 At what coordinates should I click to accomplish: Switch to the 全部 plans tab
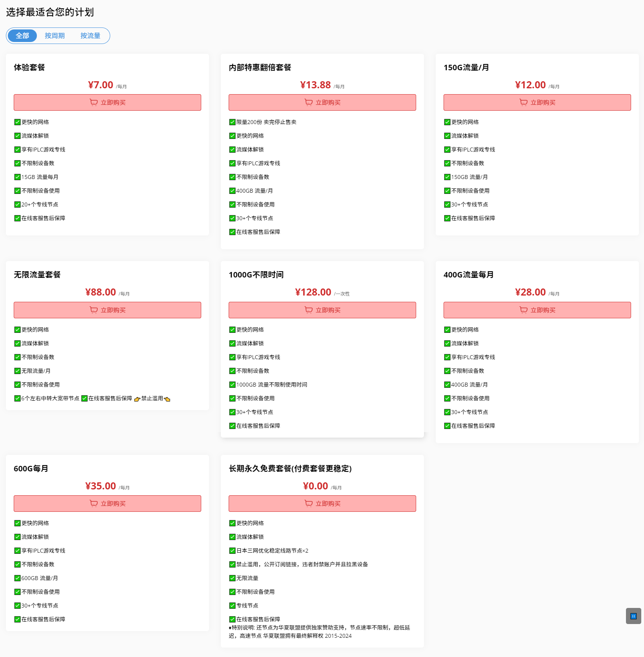(x=22, y=36)
